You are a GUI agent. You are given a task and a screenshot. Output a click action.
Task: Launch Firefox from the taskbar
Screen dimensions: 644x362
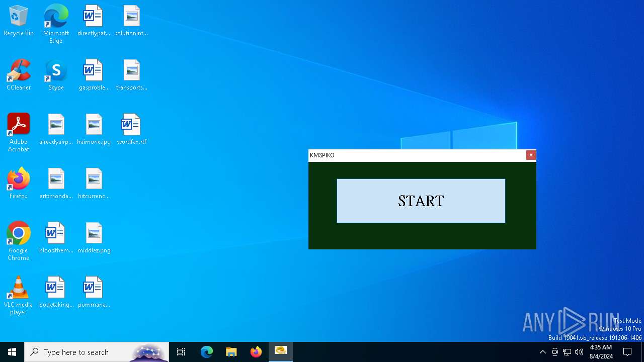[x=256, y=352]
